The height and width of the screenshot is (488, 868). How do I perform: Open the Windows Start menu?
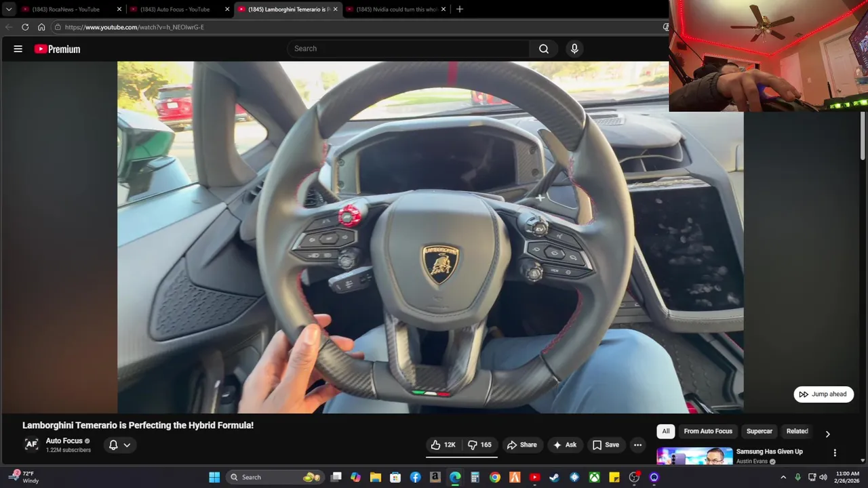(x=214, y=477)
